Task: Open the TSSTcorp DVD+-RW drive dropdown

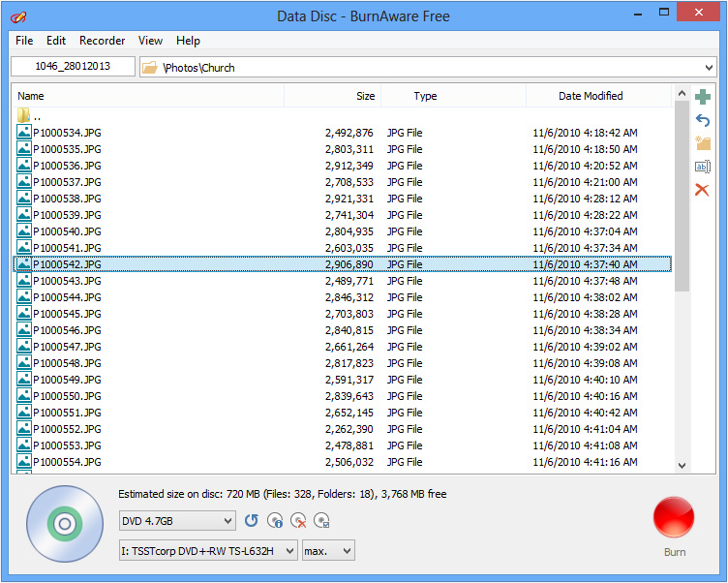Action: (x=208, y=551)
